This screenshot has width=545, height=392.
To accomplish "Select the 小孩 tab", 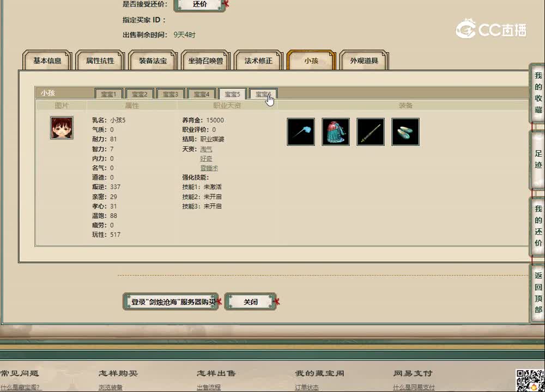I will (311, 60).
